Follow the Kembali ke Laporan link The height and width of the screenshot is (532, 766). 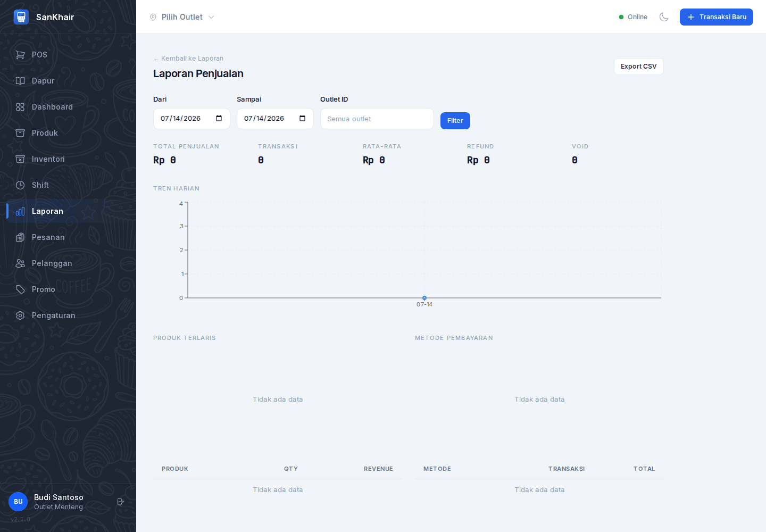click(188, 59)
